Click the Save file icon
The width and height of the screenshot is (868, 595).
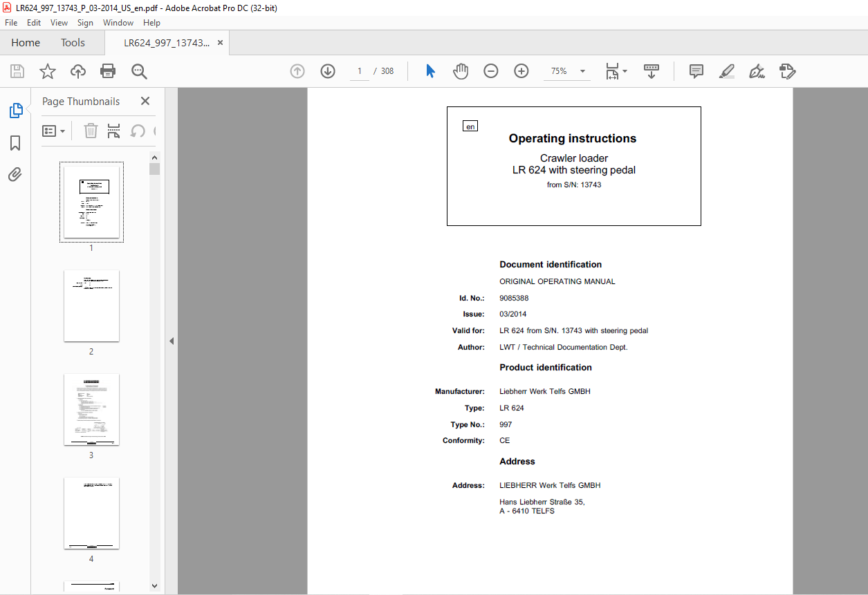tap(17, 71)
